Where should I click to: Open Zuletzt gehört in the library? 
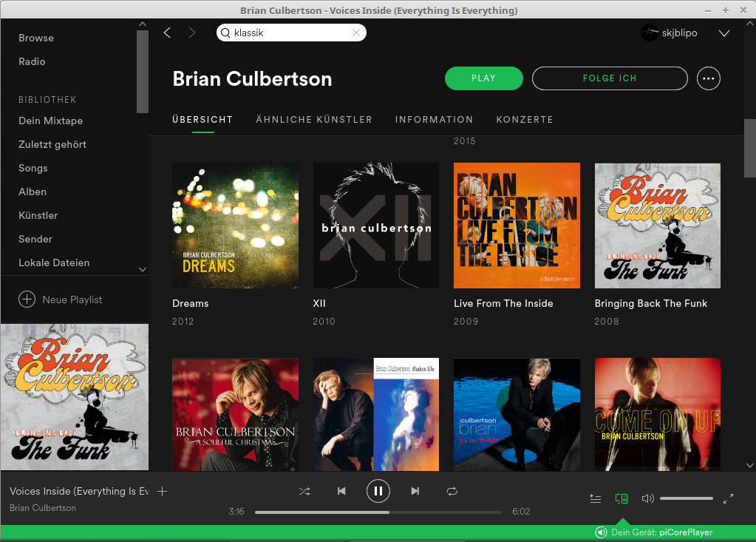(x=52, y=145)
